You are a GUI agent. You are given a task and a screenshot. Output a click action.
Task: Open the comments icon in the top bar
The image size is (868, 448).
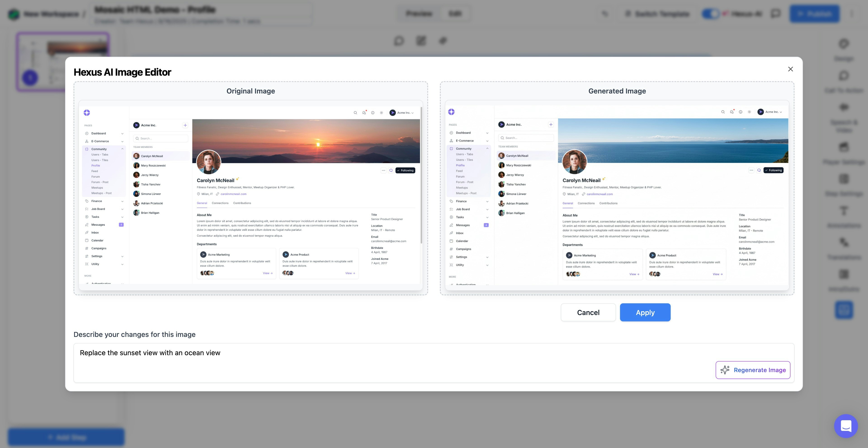(x=776, y=14)
